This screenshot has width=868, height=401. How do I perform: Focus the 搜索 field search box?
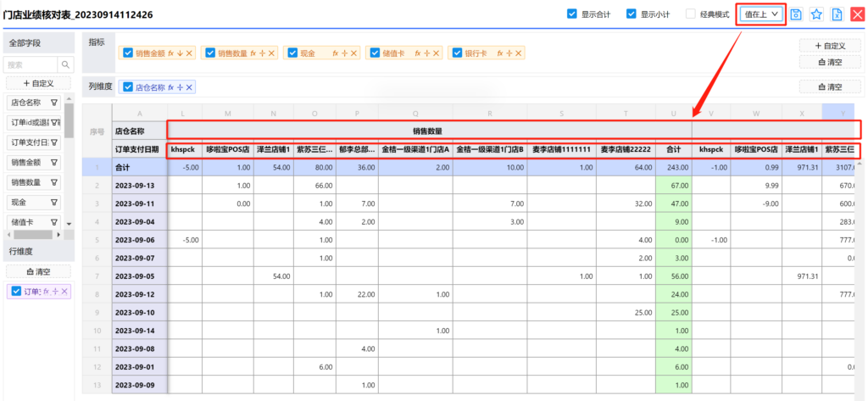31,64
